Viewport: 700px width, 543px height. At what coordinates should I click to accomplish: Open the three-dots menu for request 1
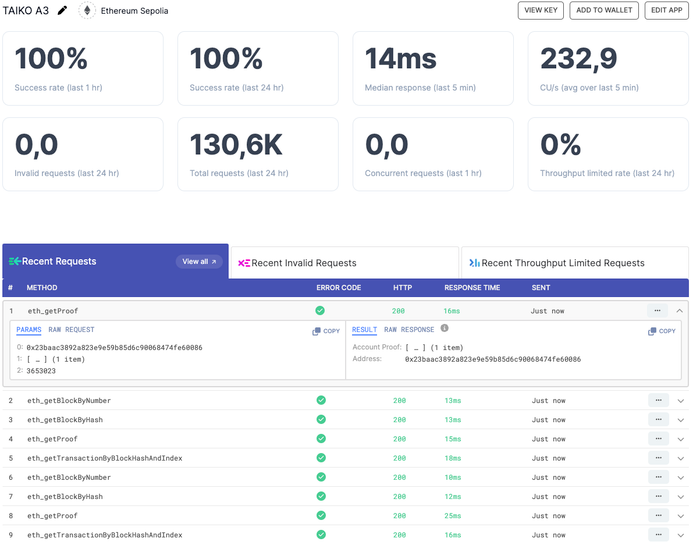point(657,310)
